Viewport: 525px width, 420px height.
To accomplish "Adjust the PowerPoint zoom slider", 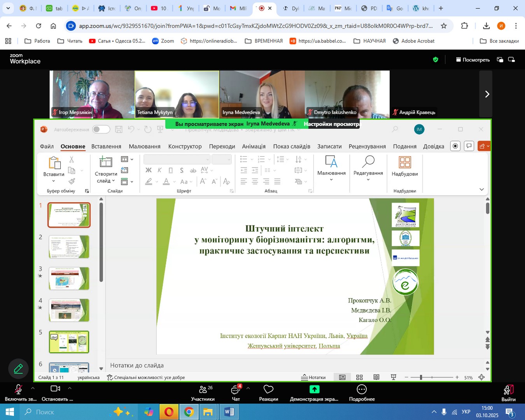I will click(421, 377).
